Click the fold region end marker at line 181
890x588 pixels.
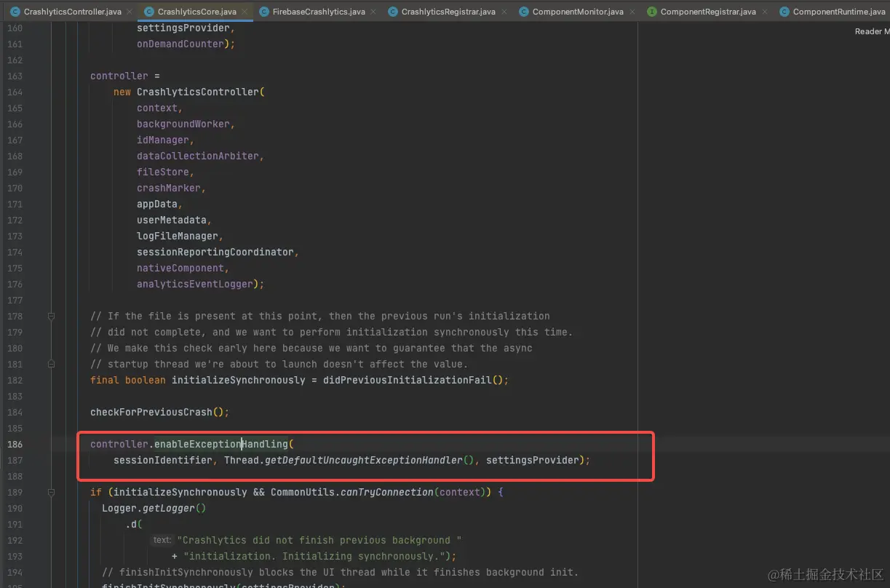click(51, 365)
